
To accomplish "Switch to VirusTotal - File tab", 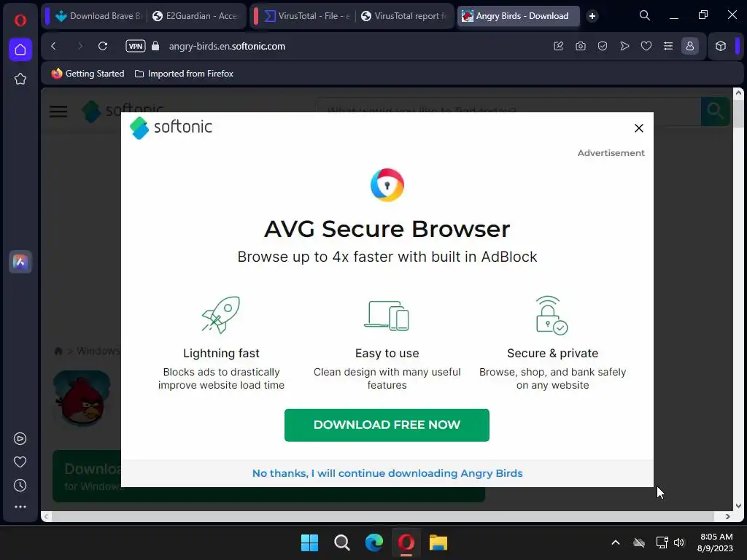I will point(306,16).
